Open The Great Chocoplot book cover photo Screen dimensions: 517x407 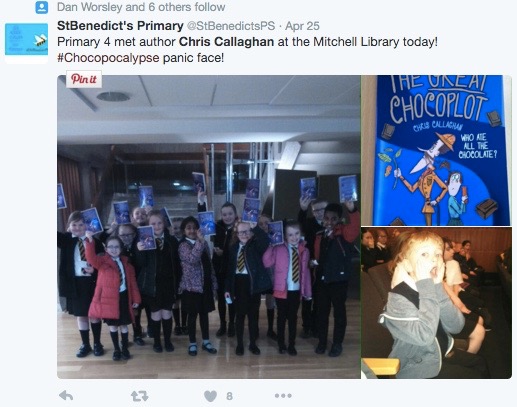[x=437, y=150]
